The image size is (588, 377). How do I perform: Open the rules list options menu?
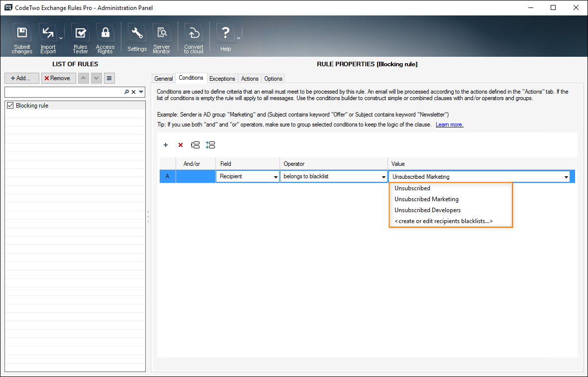click(109, 78)
